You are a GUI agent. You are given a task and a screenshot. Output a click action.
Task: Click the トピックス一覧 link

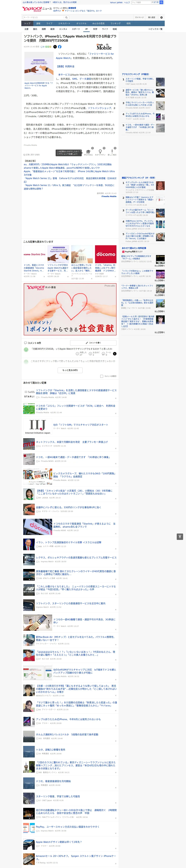tap(156, 29)
